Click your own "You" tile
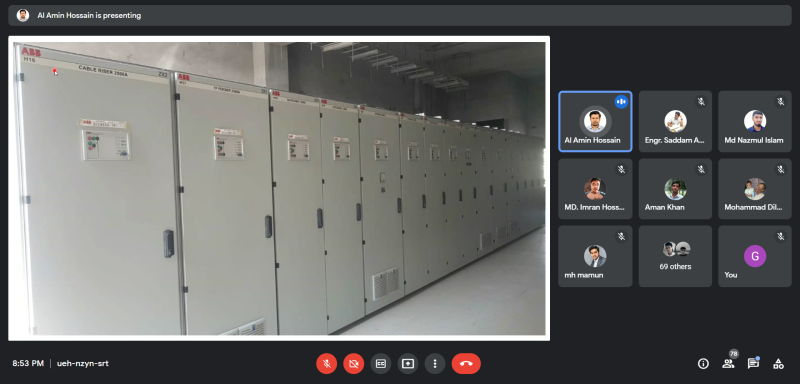This screenshot has width=800, height=384. coord(755,256)
